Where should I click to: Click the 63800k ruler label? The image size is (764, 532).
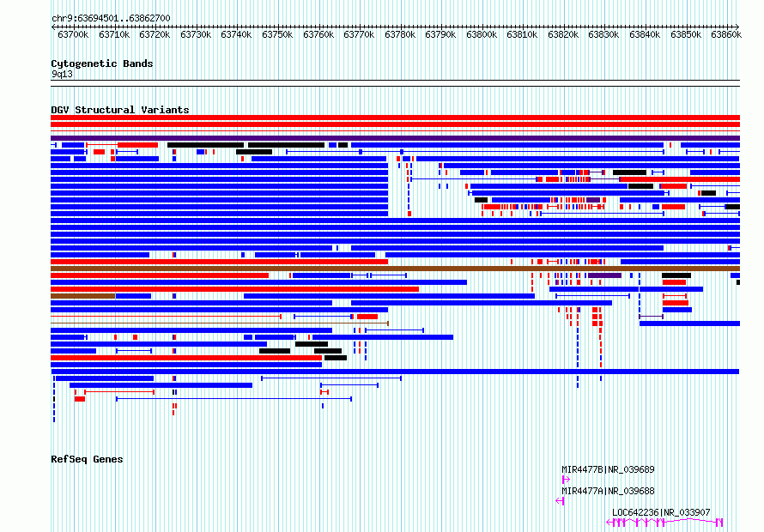[482, 34]
